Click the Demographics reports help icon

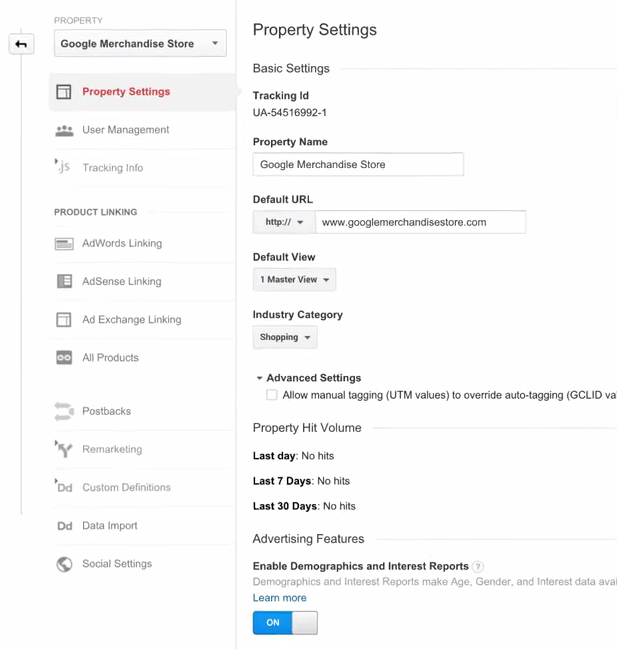click(x=478, y=567)
